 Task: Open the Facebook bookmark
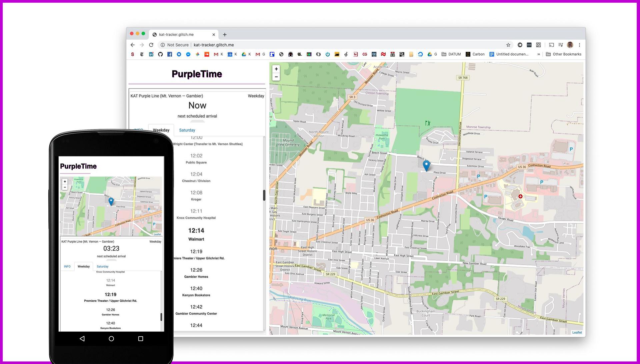(x=169, y=54)
